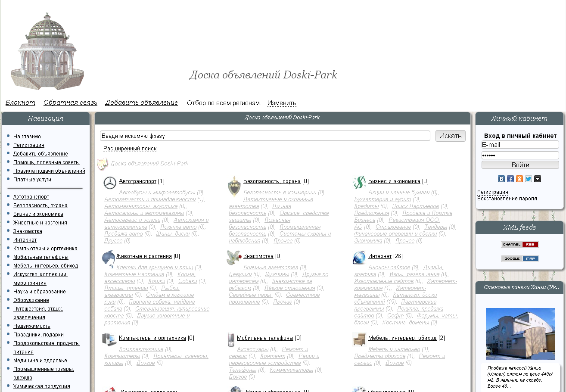Click the Искать search button
The height and width of the screenshot is (392, 566).
451,136
